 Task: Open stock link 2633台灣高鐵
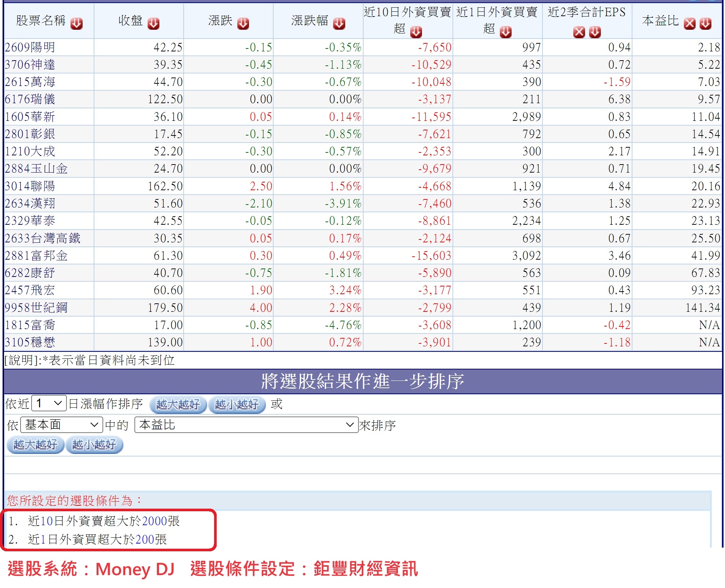(43, 238)
